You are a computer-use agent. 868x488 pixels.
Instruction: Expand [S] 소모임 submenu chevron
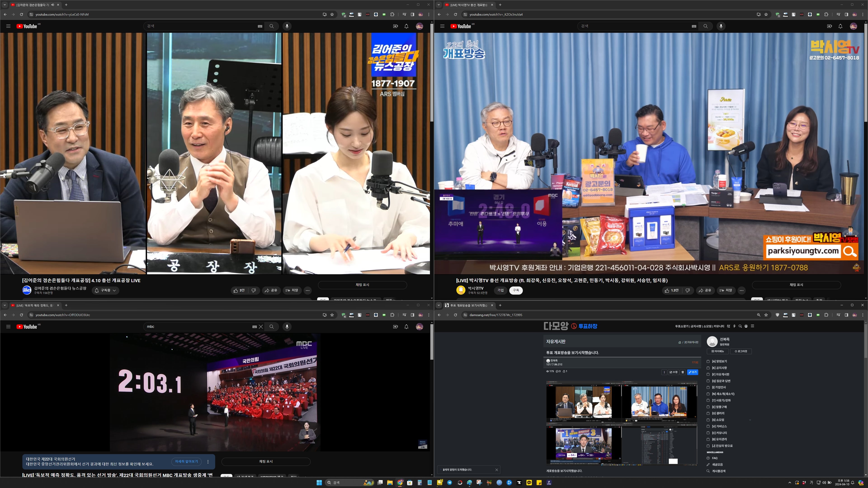(x=750, y=420)
